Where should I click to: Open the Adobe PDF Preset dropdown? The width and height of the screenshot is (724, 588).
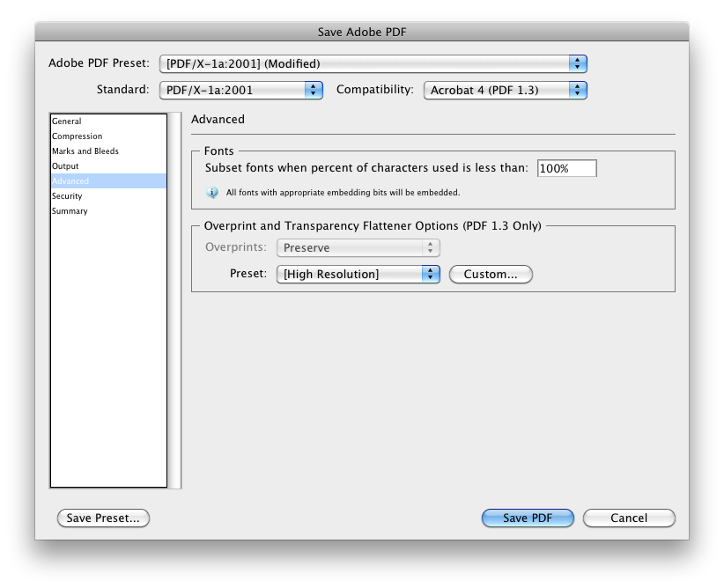point(373,63)
